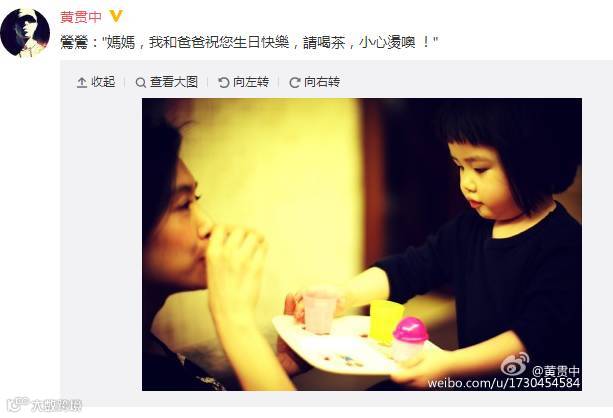Open the full-size view via 查看大图
Image resolution: width=613 pixels, height=418 pixels.
174,82
